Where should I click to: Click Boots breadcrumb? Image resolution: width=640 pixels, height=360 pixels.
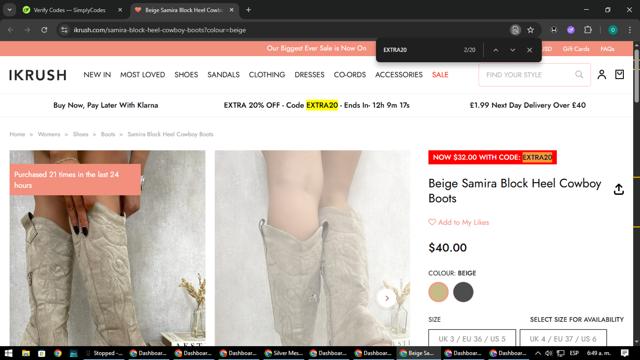point(108,134)
